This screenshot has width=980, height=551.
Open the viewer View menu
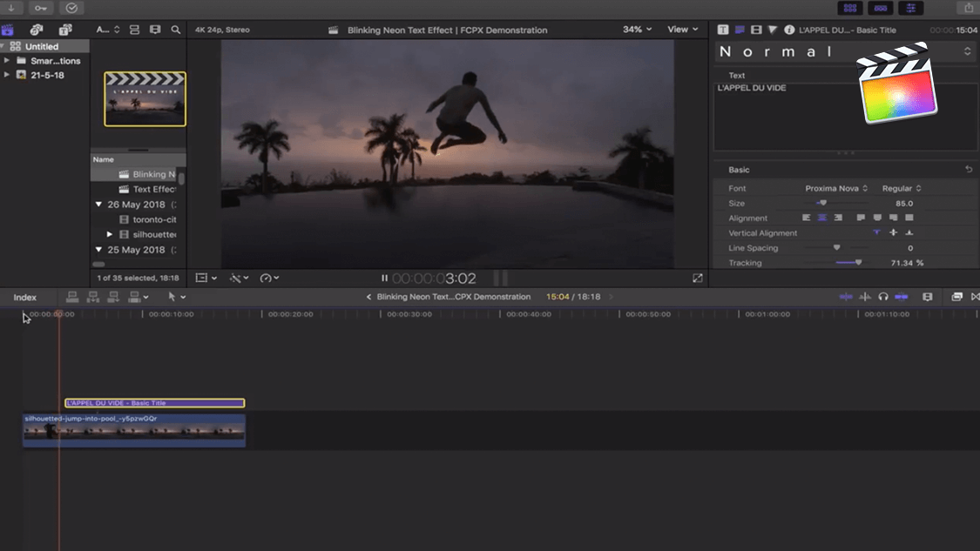(682, 30)
